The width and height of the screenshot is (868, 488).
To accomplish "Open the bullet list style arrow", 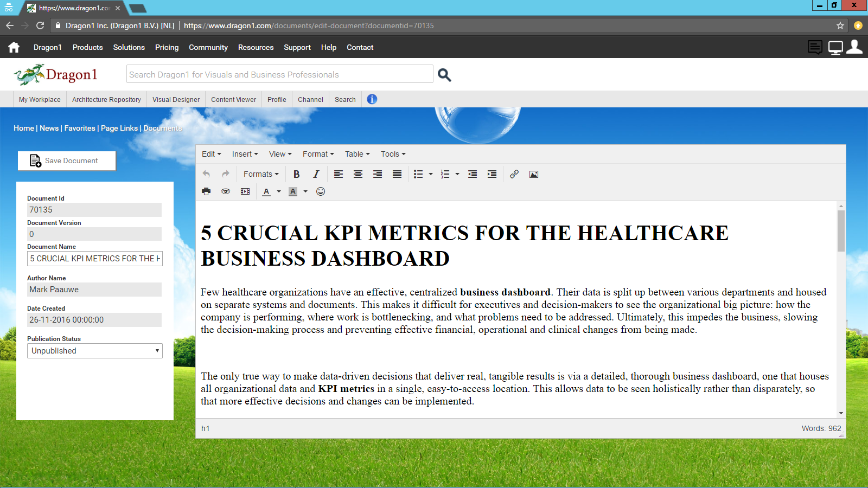I will [431, 174].
